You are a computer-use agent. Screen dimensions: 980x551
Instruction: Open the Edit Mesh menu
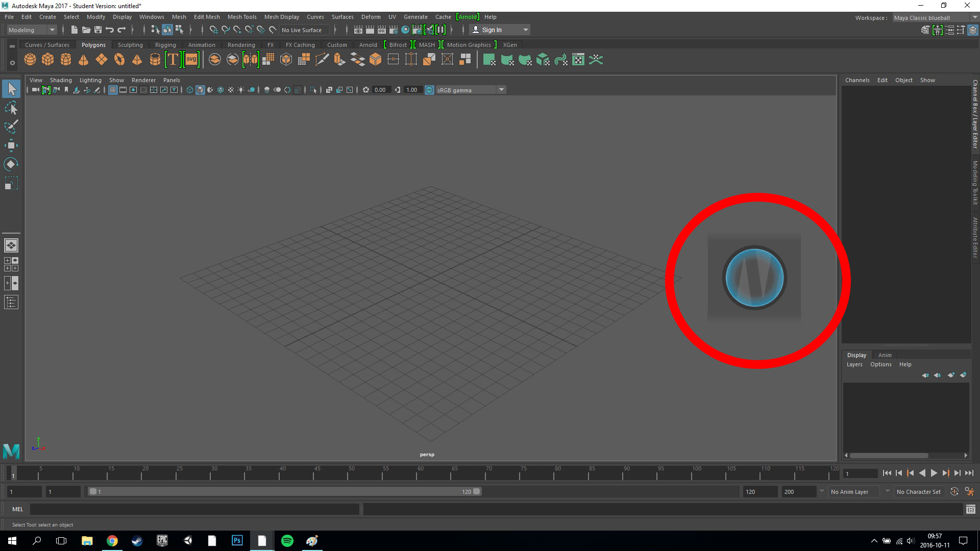pos(207,17)
